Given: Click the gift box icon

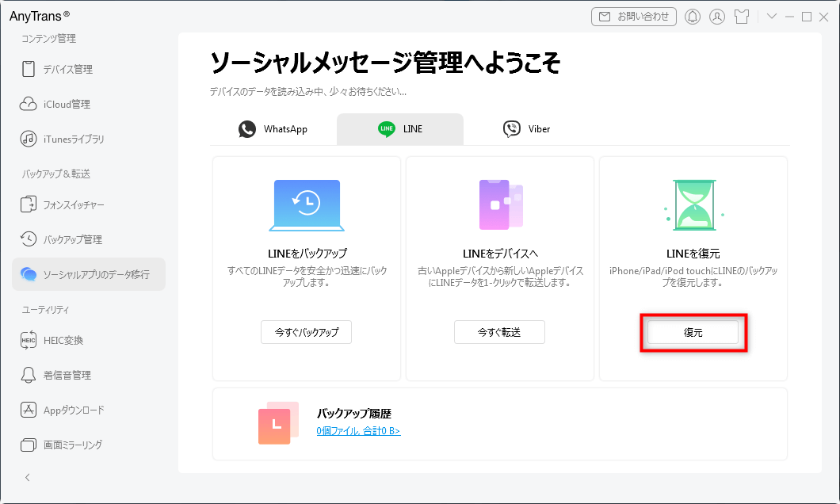Looking at the screenshot, I should click(742, 16).
